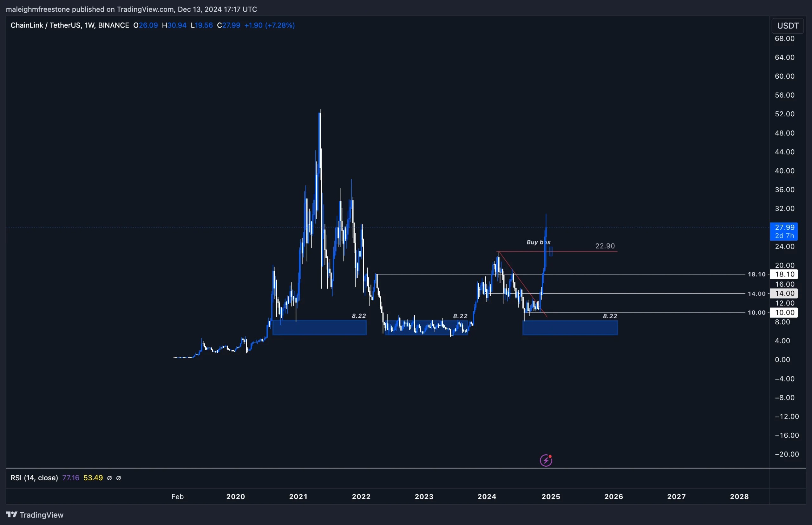Viewport: 812px width, 525px height.
Task: Click the O26.09 open value in the legend
Action: (x=146, y=25)
